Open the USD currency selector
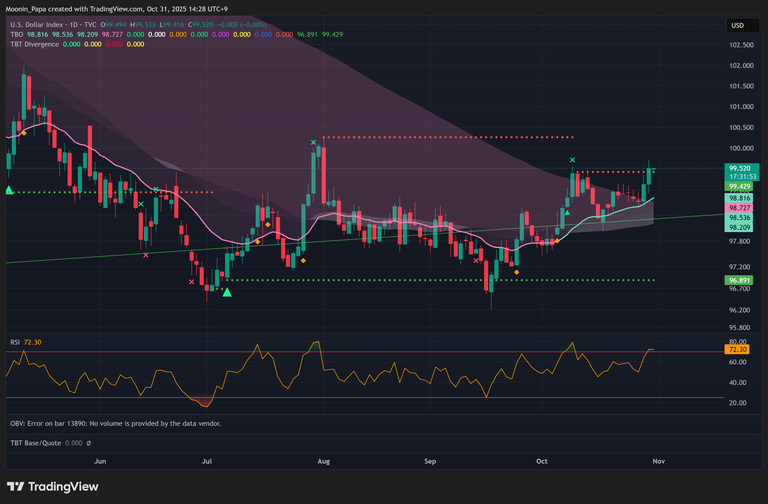 pyautogui.click(x=738, y=25)
